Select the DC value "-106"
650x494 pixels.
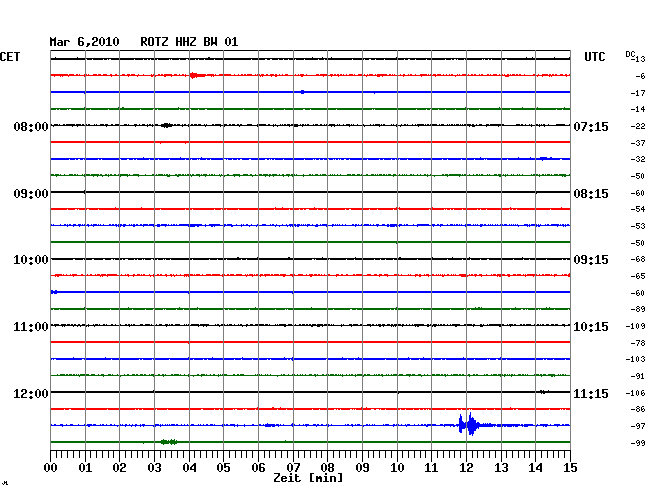tap(636, 393)
